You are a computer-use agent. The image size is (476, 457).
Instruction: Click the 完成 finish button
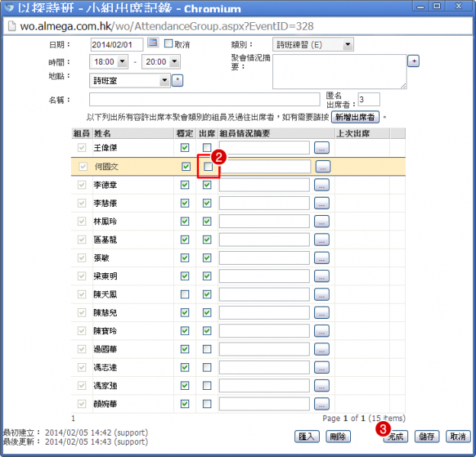tap(396, 436)
